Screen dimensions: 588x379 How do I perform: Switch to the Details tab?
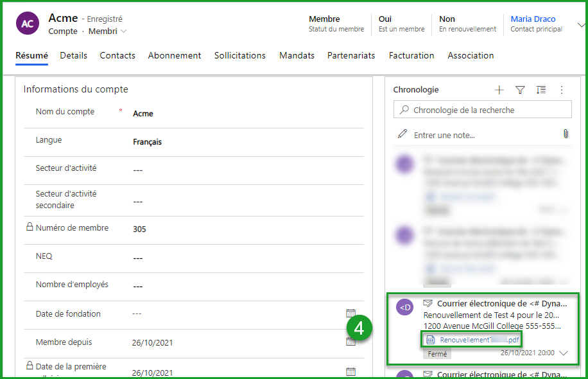pos(73,56)
